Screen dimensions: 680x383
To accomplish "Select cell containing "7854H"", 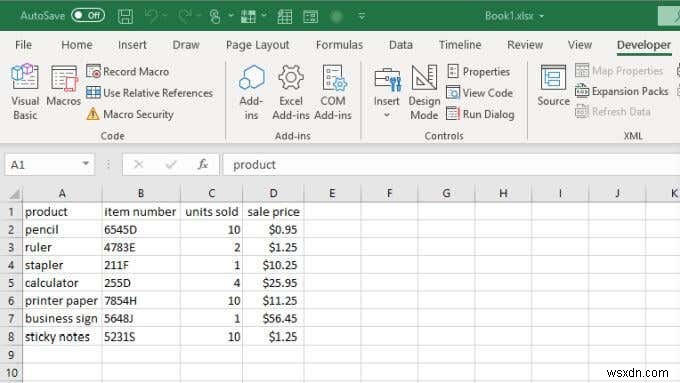I will [x=141, y=301].
